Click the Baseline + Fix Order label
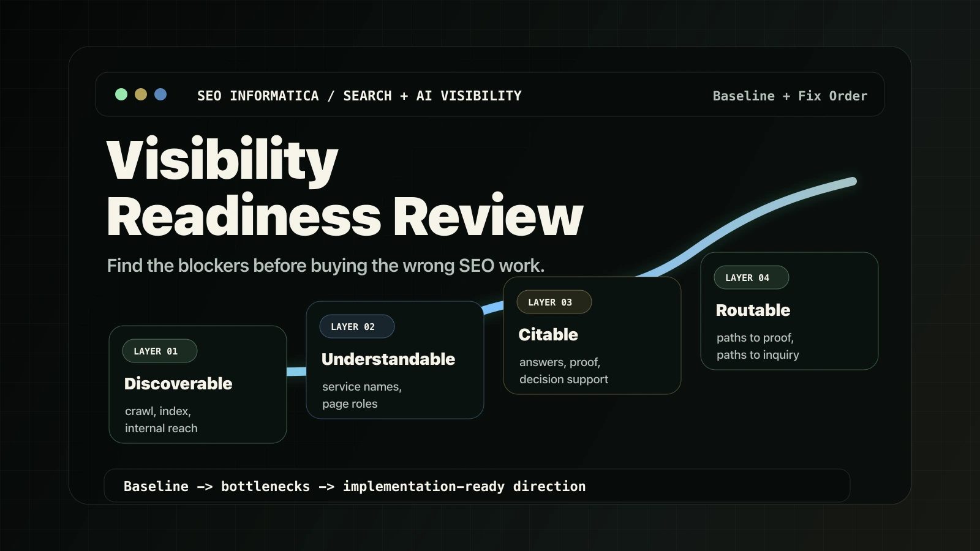 coord(790,96)
